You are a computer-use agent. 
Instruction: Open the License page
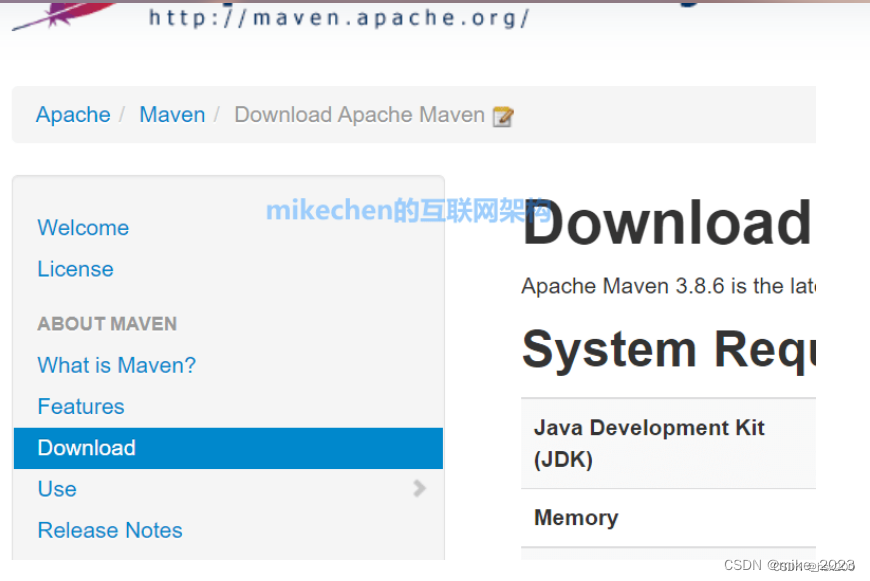(75, 269)
